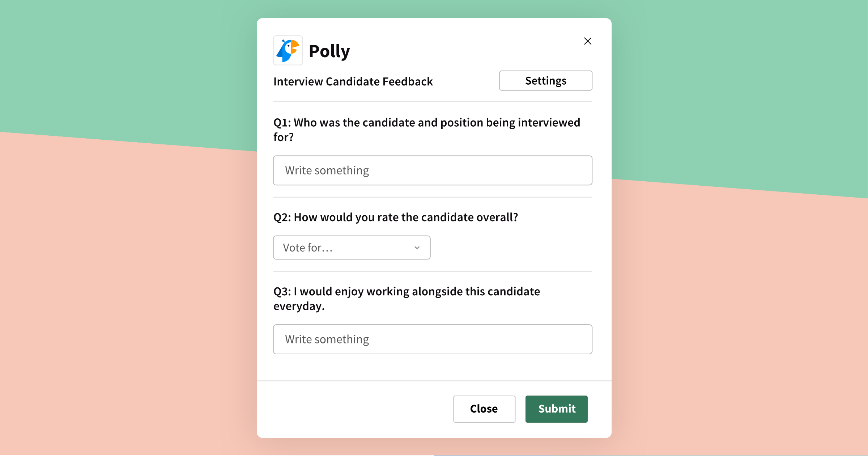
Task: Click the Polly app name heading
Action: pyautogui.click(x=329, y=51)
